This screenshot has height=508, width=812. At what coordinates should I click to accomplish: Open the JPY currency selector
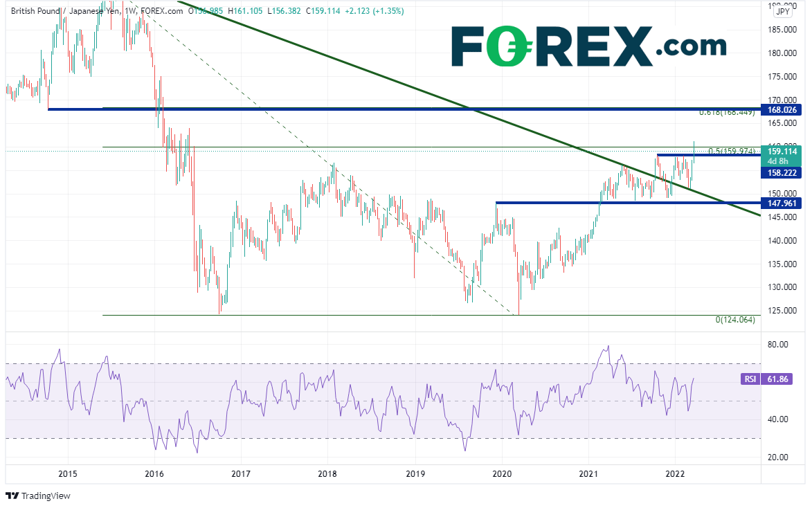tap(783, 12)
